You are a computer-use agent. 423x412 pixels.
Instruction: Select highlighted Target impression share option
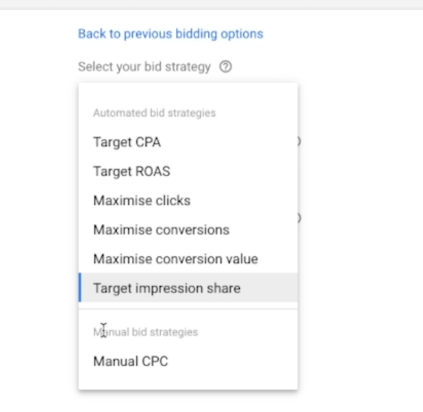pos(188,288)
